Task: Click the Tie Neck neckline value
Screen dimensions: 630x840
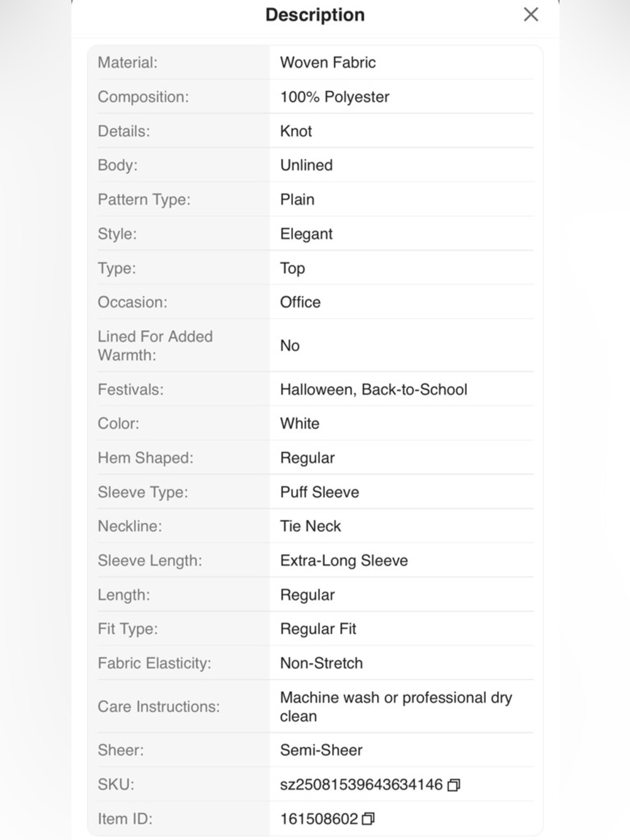Action: coord(311,526)
